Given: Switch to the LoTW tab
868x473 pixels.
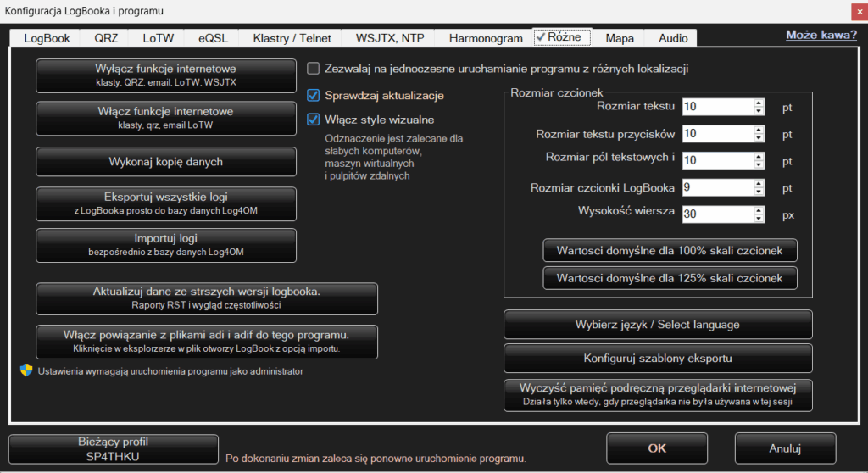Looking at the screenshot, I should pyautogui.click(x=159, y=38).
